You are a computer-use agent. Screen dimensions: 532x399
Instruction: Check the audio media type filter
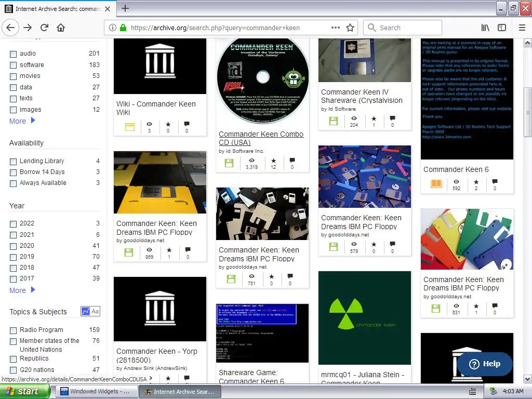(x=13, y=54)
